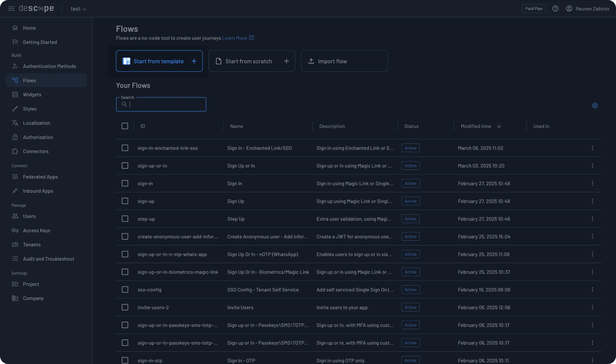Navigate to Tenants management
This screenshot has width=616, height=364.
32,244
